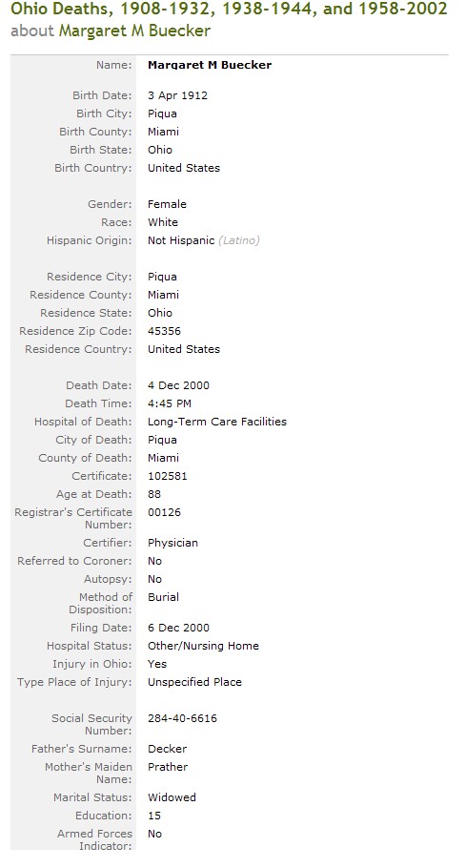Select Long-Term Care Facilities text

(216, 422)
